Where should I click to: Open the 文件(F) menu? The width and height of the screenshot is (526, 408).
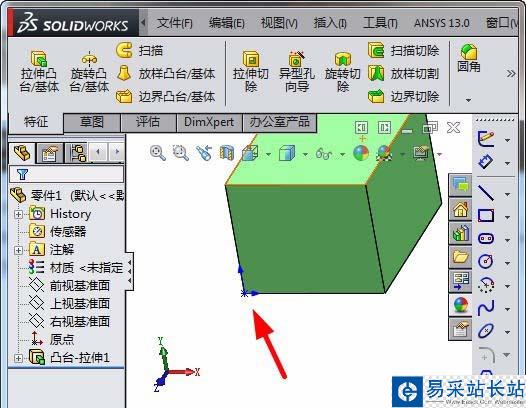pyautogui.click(x=174, y=23)
